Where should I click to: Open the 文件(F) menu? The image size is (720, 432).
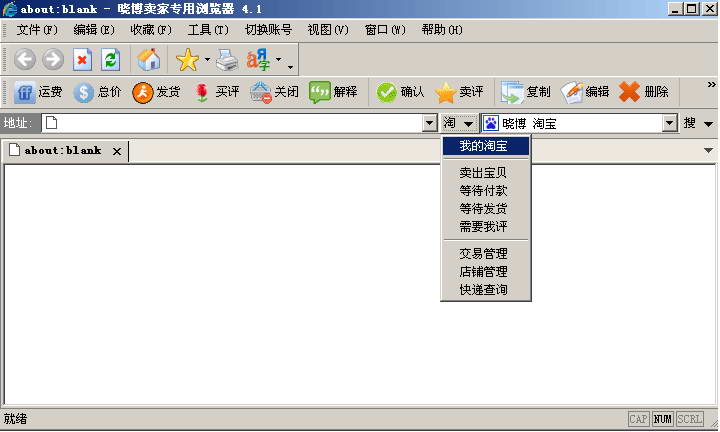(37, 30)
